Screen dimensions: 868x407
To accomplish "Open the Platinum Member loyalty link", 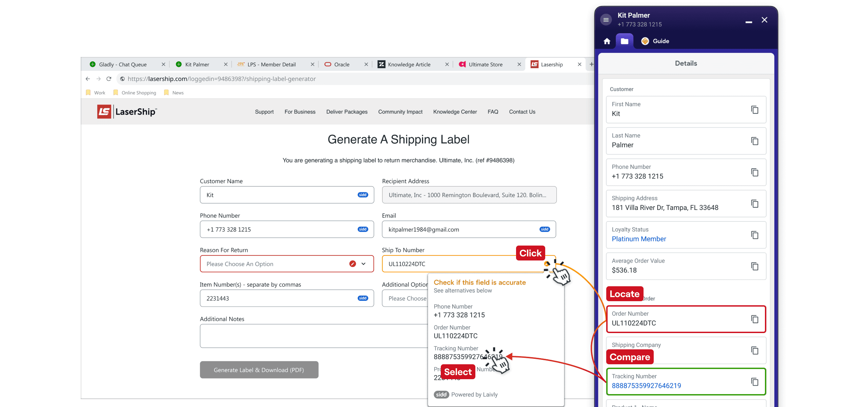I will 639,239.
